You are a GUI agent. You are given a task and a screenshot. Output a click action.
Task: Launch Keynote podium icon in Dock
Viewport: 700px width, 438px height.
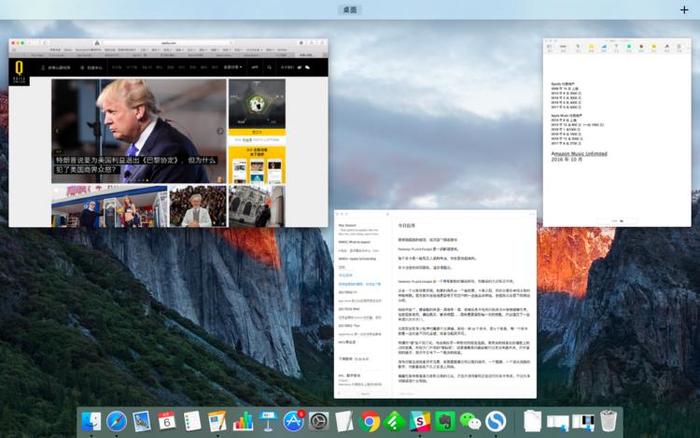(268, 421)
